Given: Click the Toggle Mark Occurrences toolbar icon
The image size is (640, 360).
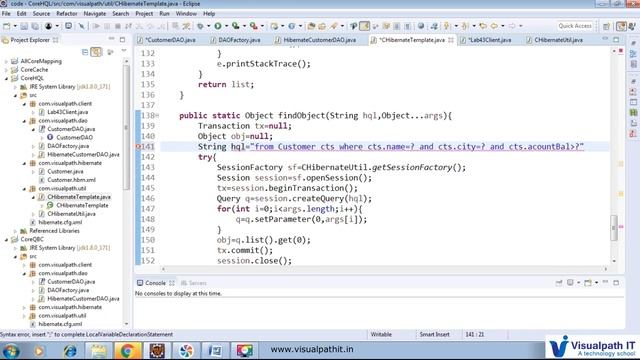Looking at the screenshot, I should (364, 26).
